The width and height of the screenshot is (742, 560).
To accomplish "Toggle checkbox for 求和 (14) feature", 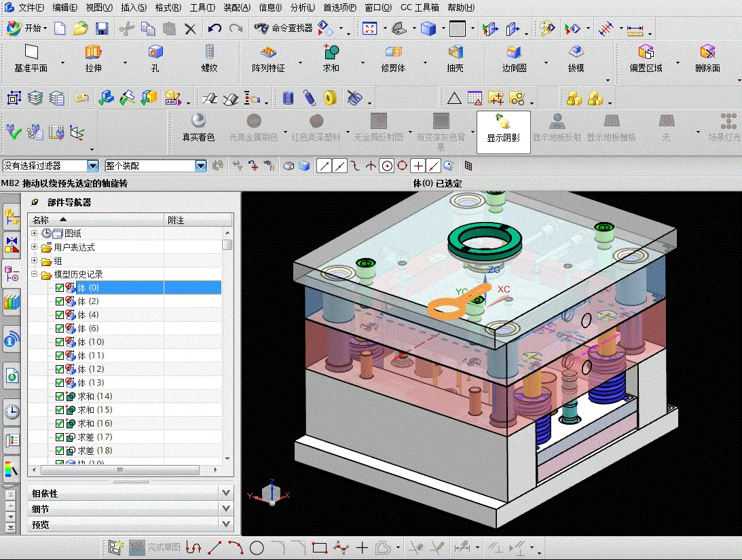I will click(x=60, y=396).
